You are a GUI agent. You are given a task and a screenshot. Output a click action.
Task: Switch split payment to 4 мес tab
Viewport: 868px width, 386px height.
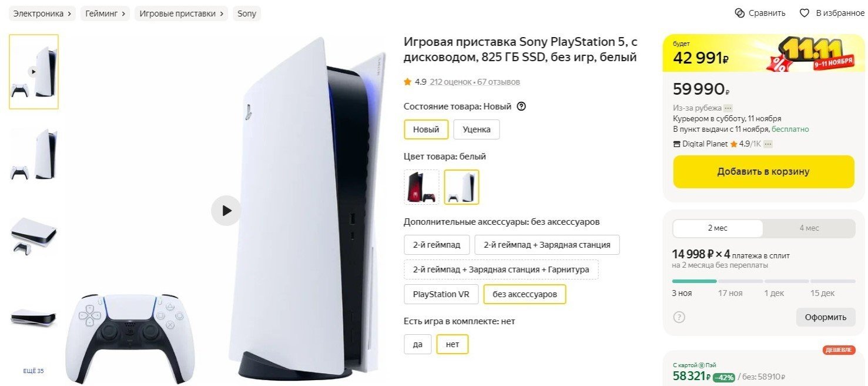tap(809, 228)
